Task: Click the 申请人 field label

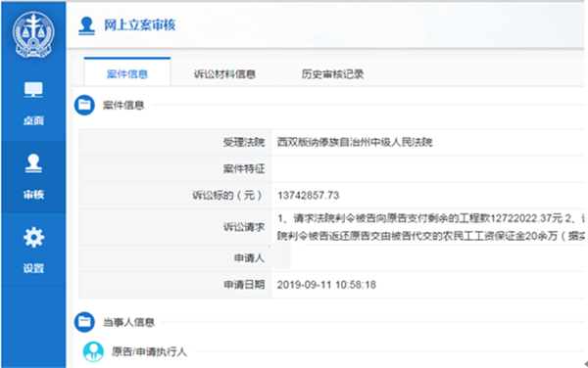Action: (x=249, y=258)
